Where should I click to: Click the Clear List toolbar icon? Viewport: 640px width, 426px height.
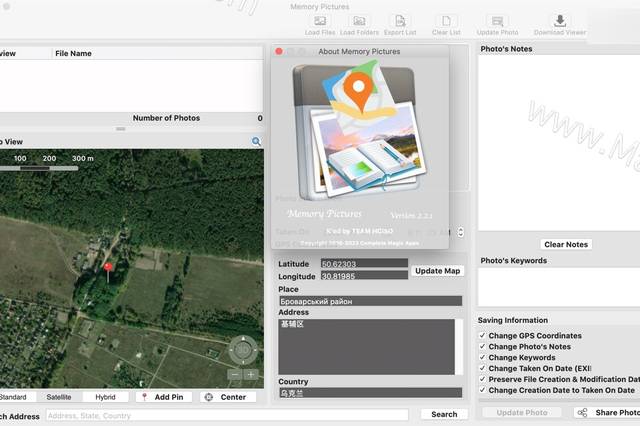tap(446, 21)
